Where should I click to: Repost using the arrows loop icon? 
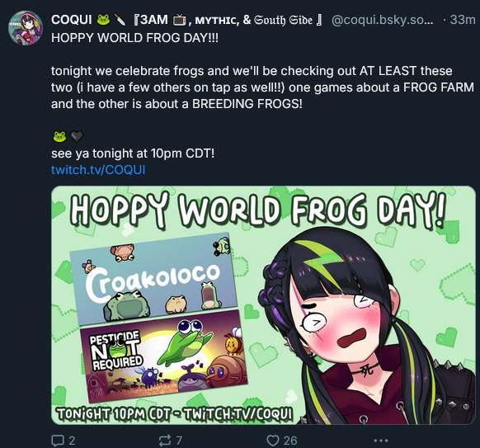pos(165,441)
